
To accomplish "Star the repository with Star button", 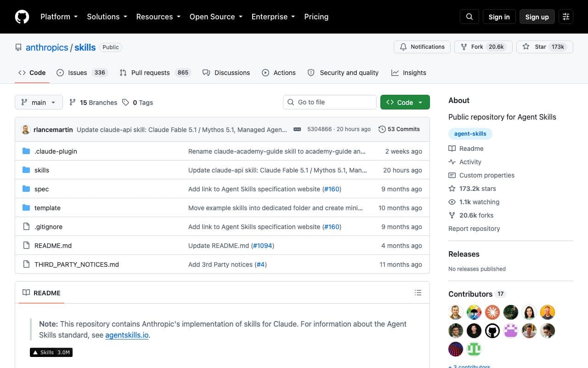I will point(545,47).
